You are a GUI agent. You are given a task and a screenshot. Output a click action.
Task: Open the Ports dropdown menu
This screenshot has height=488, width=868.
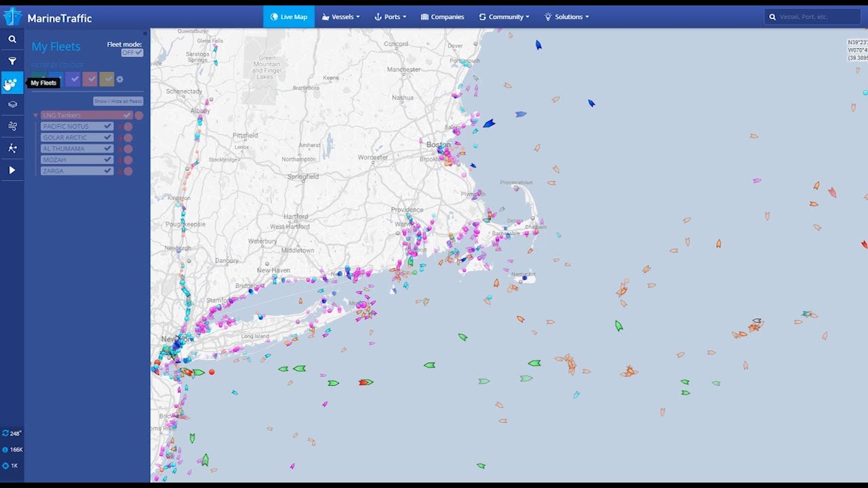391,17
